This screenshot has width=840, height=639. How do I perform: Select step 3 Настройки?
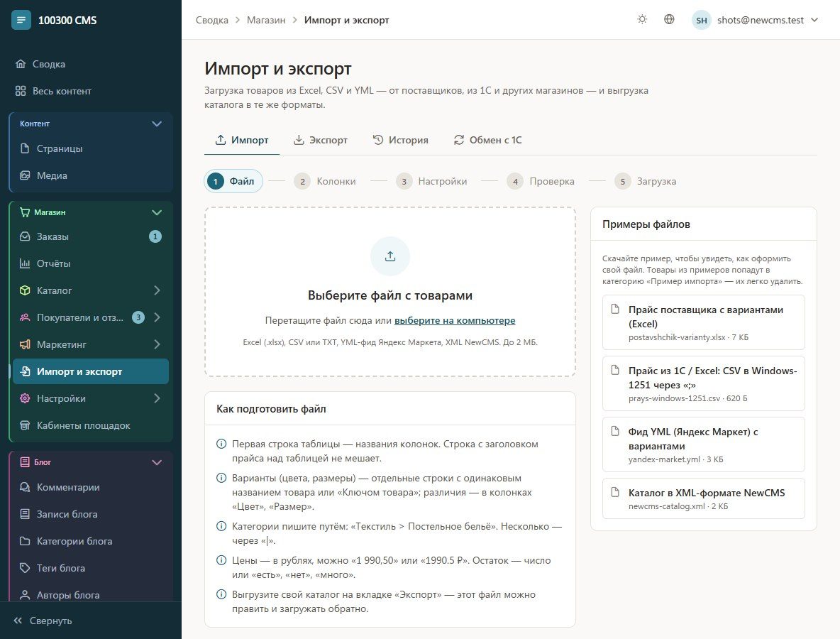[x=431, y=181]
